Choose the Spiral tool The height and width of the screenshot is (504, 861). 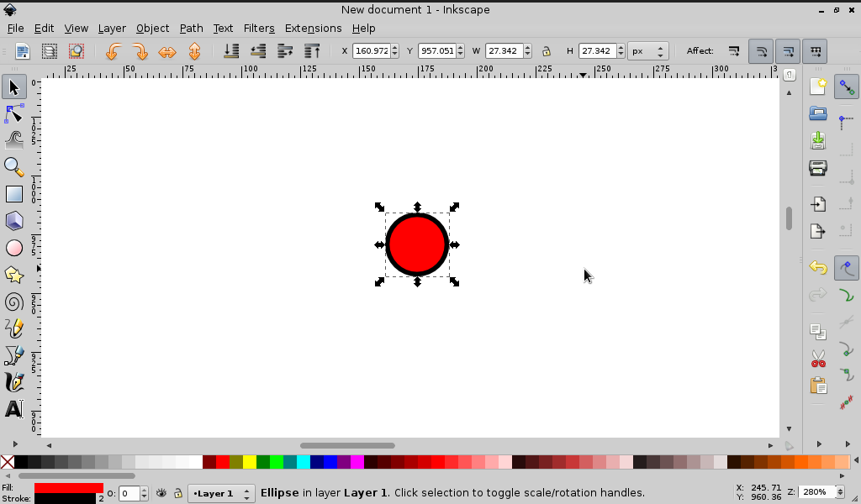13,302
